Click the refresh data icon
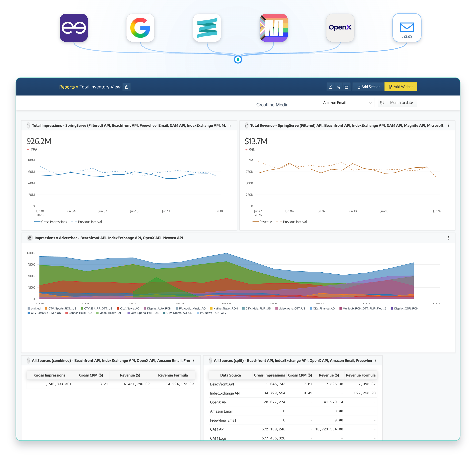The image size is (476, 456). [x=382, y=103]
